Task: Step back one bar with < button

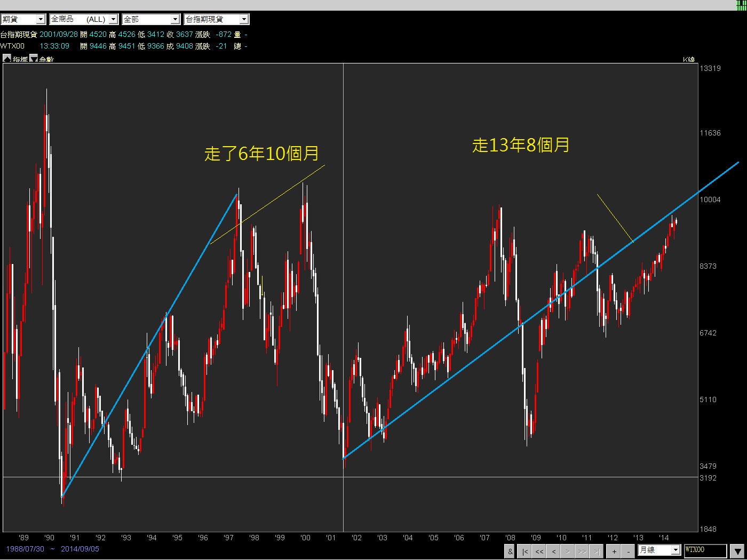Action: tap(554, 551)
